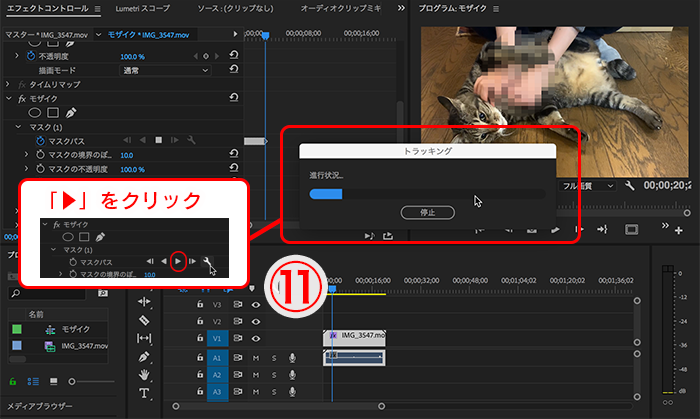
Task: Create ellipse mask under モザイク effect
Action: click(x=37, y=113)
